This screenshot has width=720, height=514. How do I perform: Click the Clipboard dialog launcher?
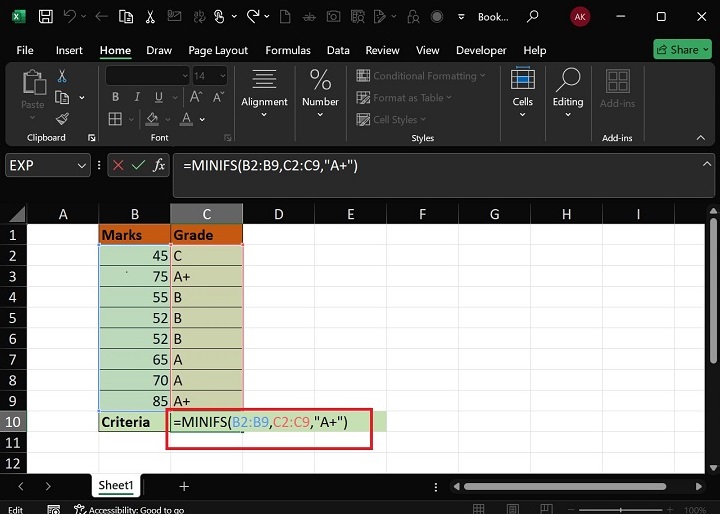[91, 138]
